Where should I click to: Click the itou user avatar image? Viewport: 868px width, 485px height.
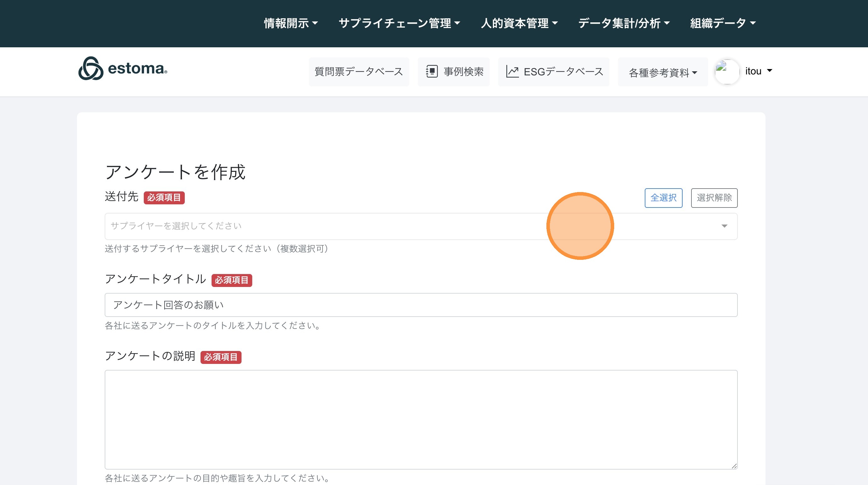point(727,72)
